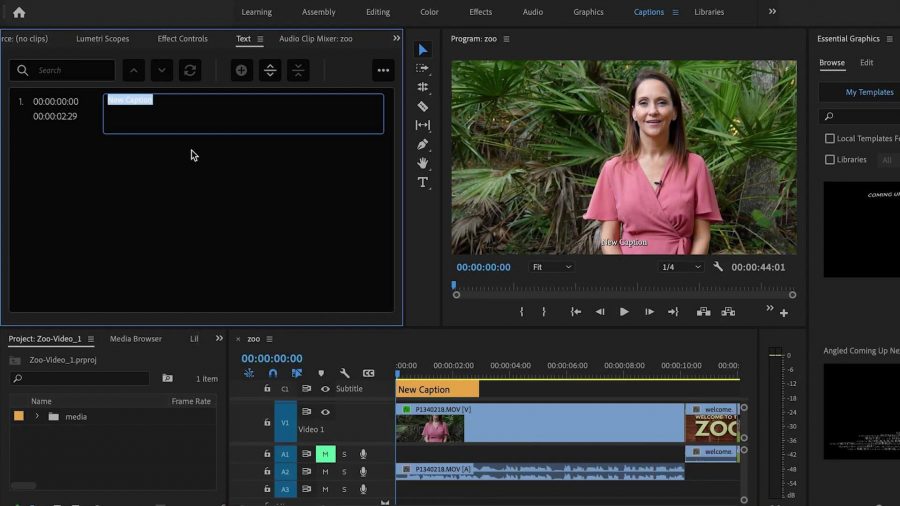Expand the media bin folder
This screenshot has height=506, width=900.
click(37, 417)
